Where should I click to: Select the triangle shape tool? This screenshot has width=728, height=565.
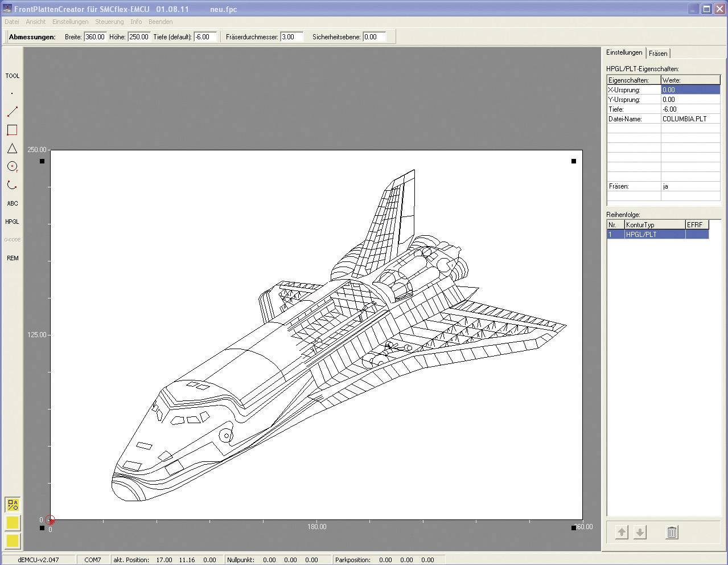[x=12, y=148]
